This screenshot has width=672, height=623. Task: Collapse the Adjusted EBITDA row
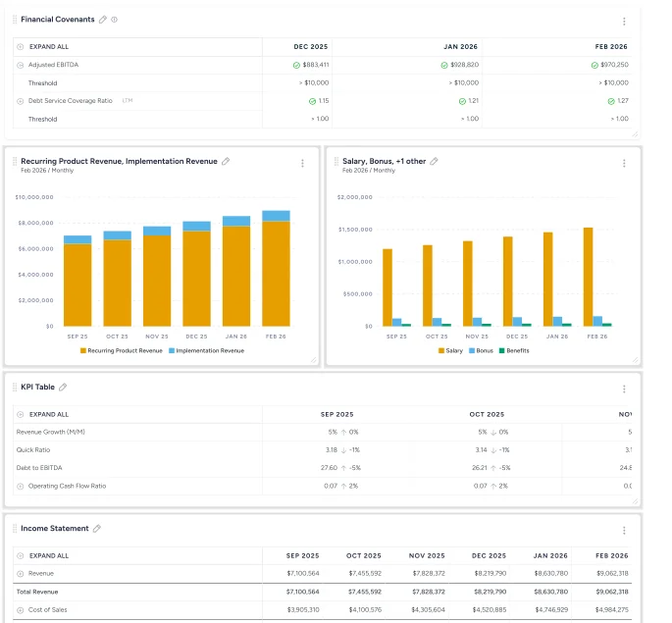[x=21, y=65]
